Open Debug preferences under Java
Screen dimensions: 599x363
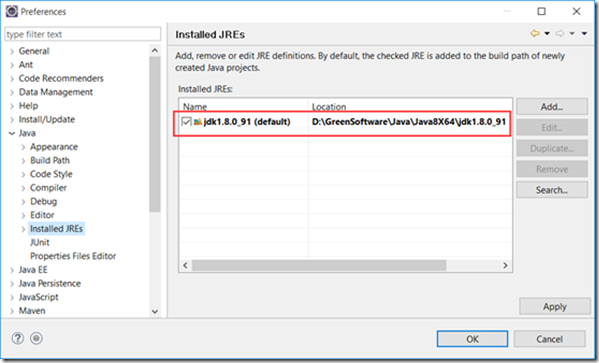coord(44,201)
